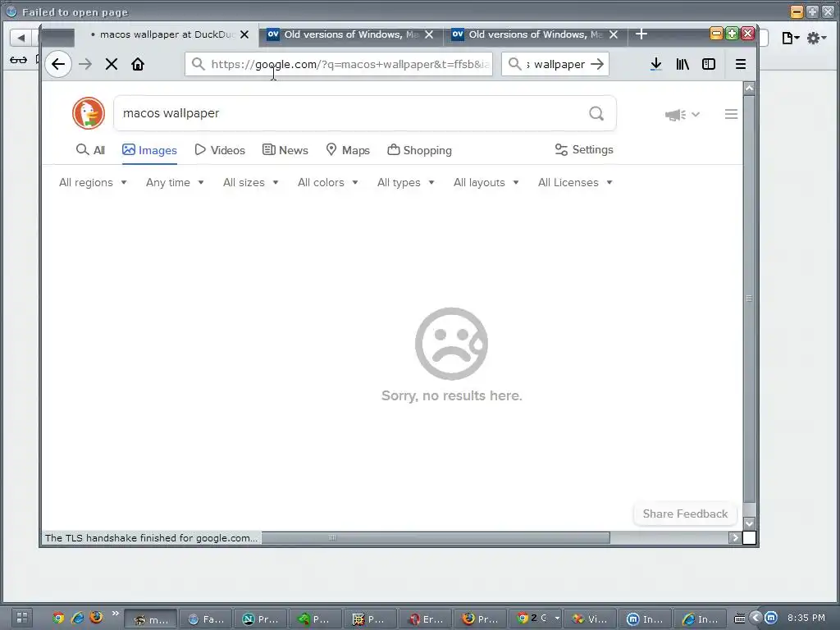This screenshot has height=630, width=840.
Task: Click the DuckDuckGo logo
Action: (x=89, y=113)
